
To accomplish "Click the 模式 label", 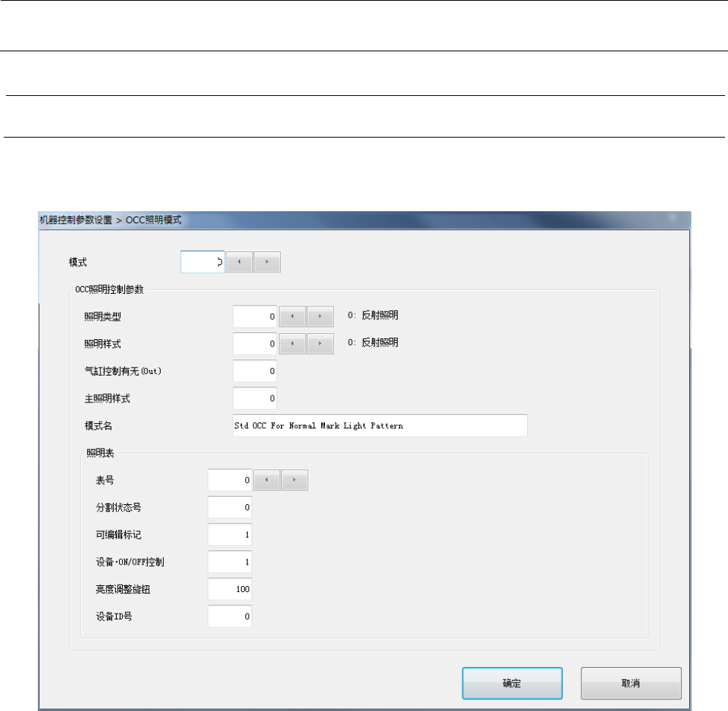I will (77, 263).
